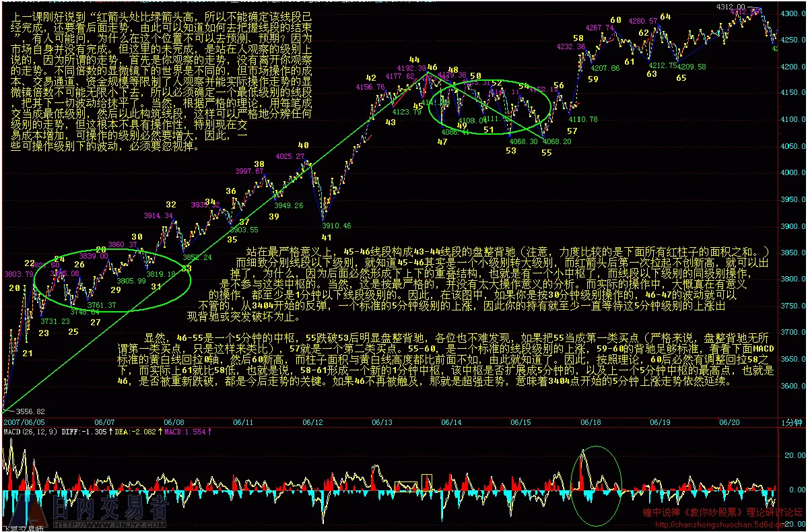The width and height of the screenshot is (808, 532).
Task: Select the 3731.23 low price label
Action: [x=55, y=321]
